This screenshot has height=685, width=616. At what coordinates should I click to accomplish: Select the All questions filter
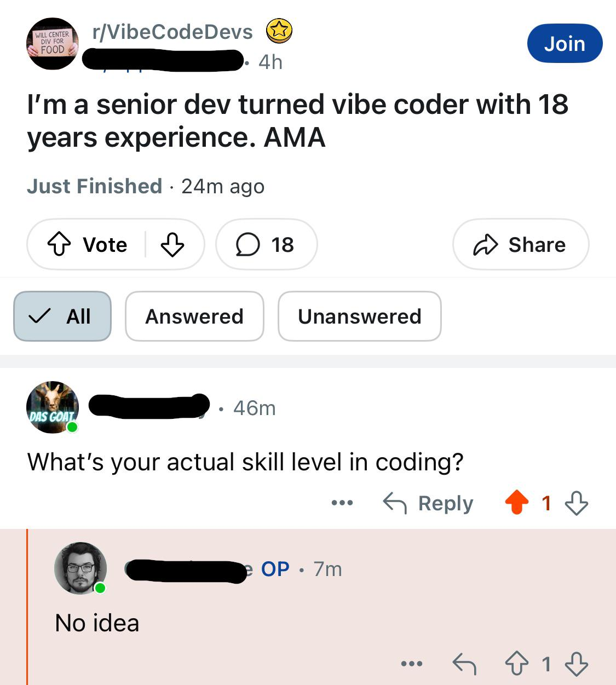pyautogui.click(x=62, y=316)
